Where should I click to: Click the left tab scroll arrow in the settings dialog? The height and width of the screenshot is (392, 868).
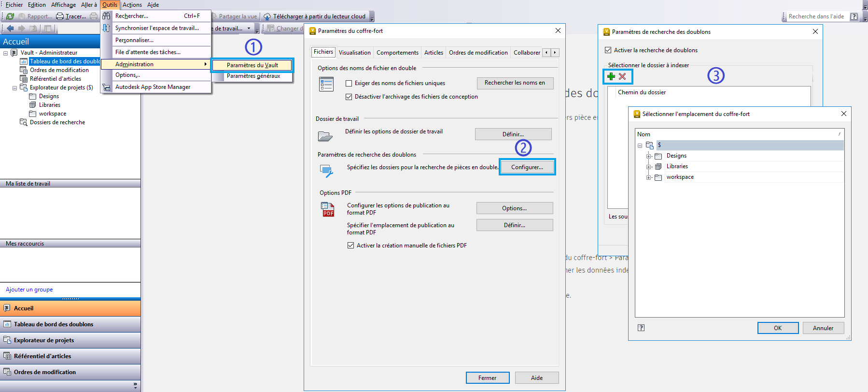pyautogui.click(x=546, y=53)
